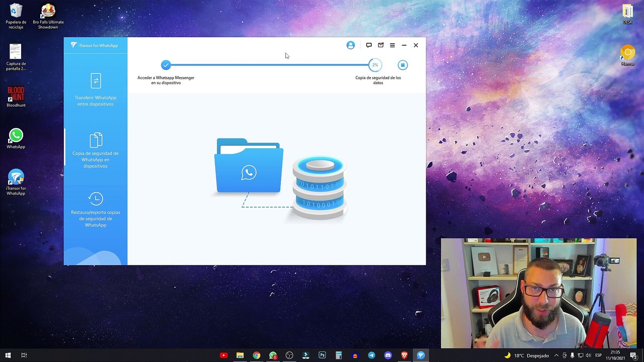Screen dimensions: 644x362
Task: Click the 'Acceder a Whatsapp Messenger' step label
Action: pyautogui.click(x=166, y=80)
